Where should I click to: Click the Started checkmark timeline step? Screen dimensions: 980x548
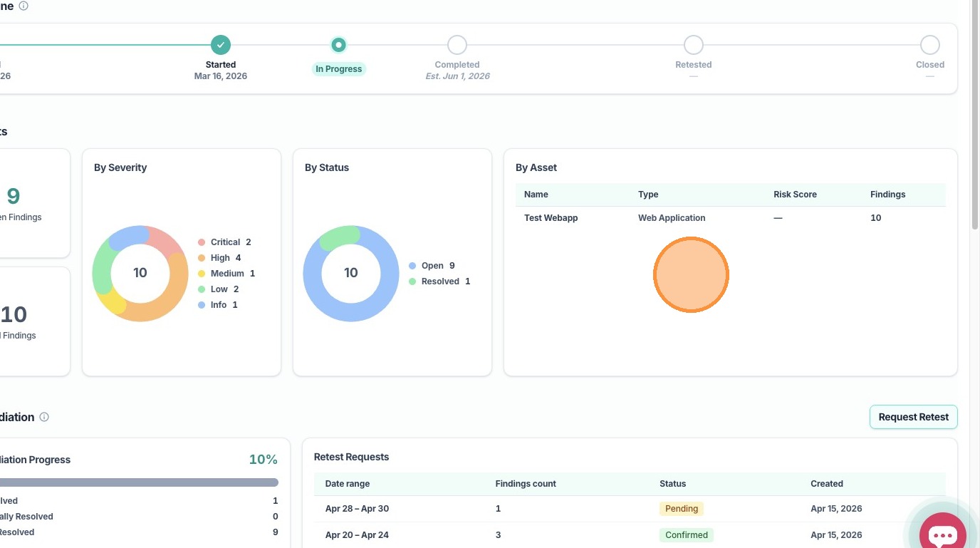pos(221,45)
